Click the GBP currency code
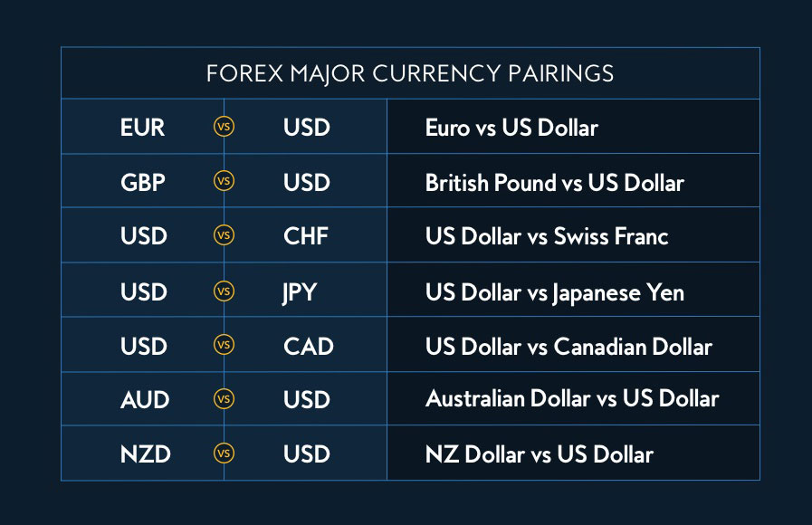 click(x=143, y=182)
